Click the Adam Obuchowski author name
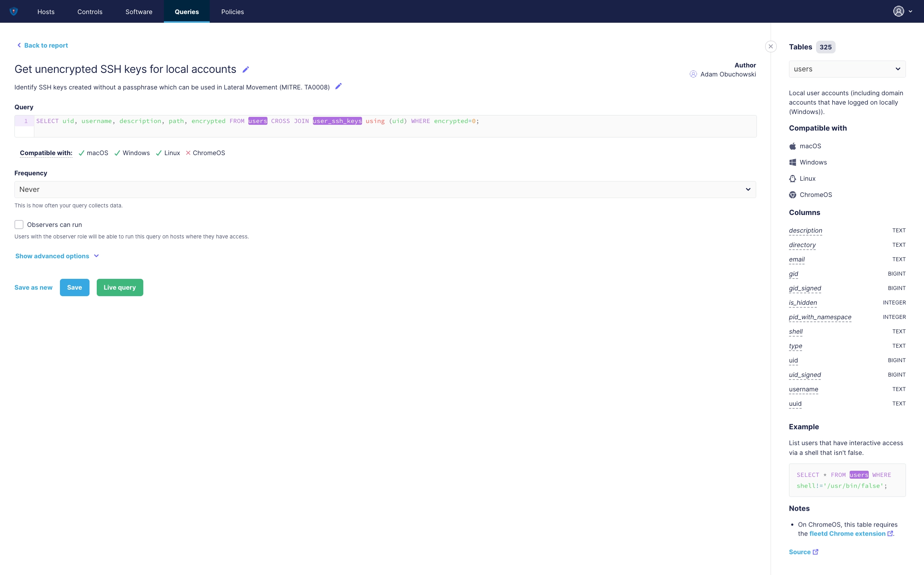The height and width of the screenshot is (575, 924). (728, 74)
